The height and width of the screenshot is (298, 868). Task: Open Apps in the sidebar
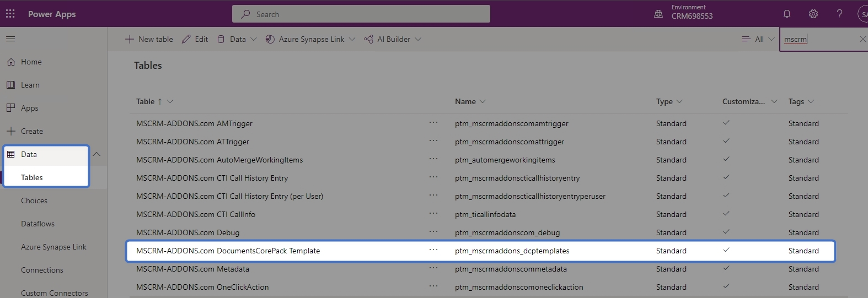[30, 108]
